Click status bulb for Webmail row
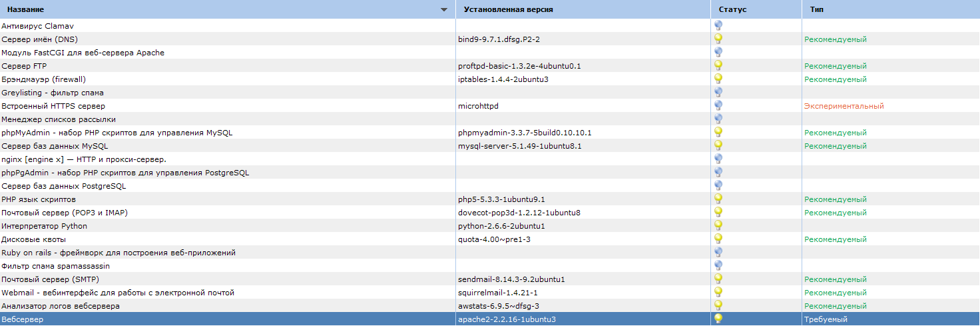The width and height of the screenshot is (980, 326). click(718, 292)
